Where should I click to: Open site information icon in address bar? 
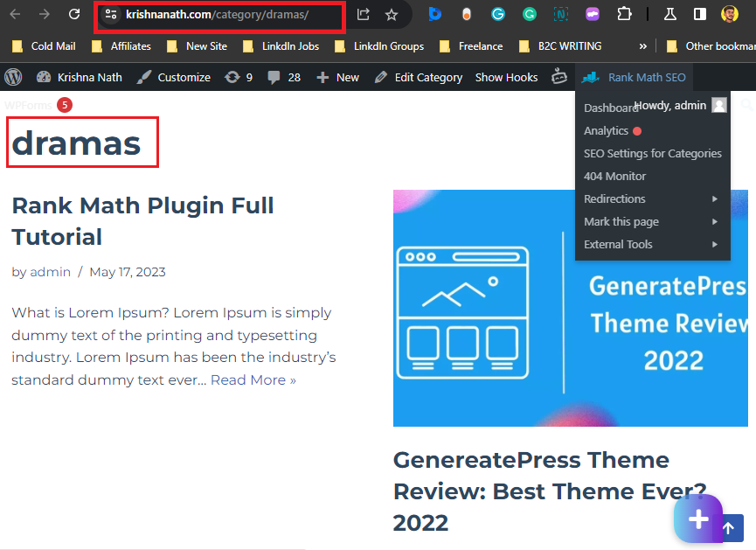[x=111, y=15]
